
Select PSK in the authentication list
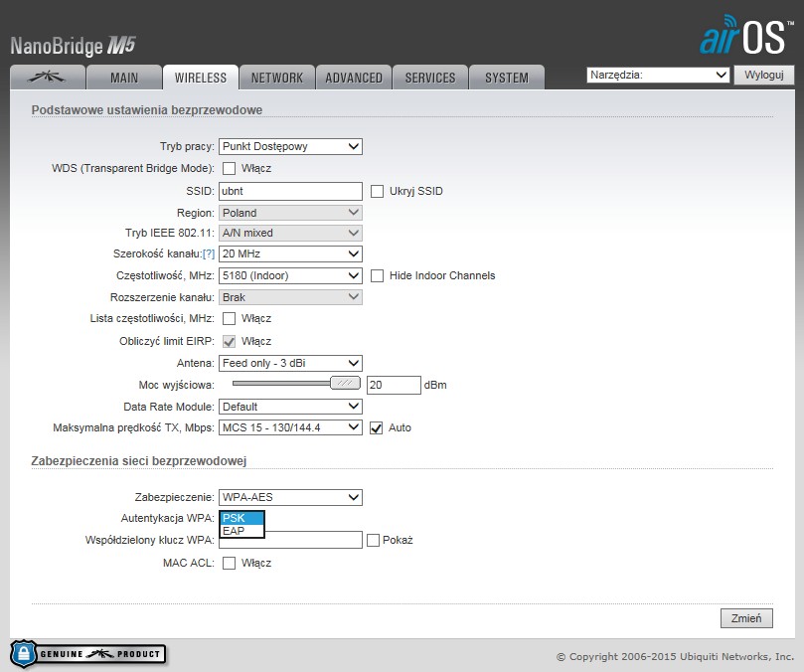pos(242,518)
